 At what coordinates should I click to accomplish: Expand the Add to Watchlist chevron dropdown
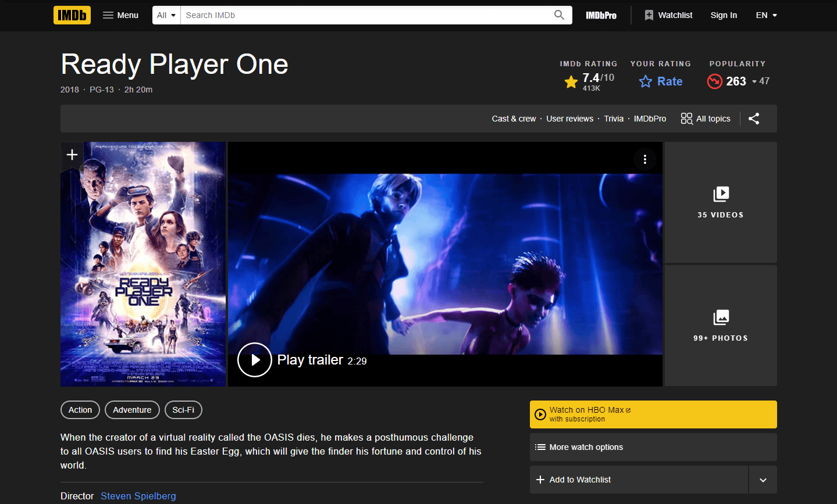763,480
